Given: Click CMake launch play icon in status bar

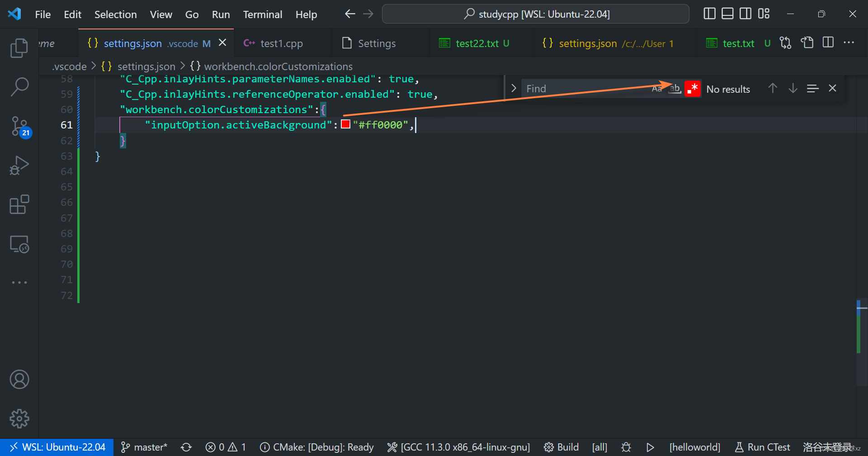Looking at the screenshot, I should (650, 447).
